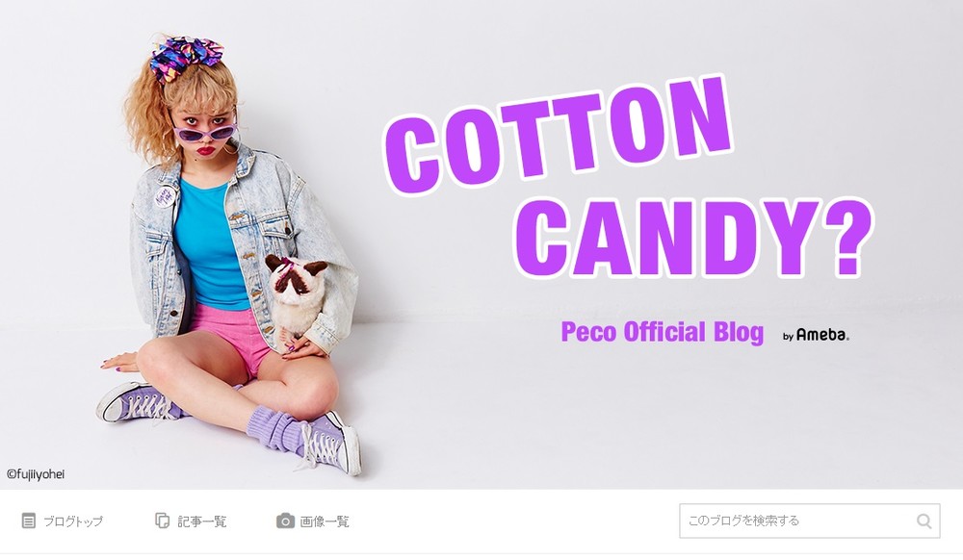This screenshot has width=963, height=560.
Task: Open the 画像一覧 menu item
Action: [x=325, y=522]
